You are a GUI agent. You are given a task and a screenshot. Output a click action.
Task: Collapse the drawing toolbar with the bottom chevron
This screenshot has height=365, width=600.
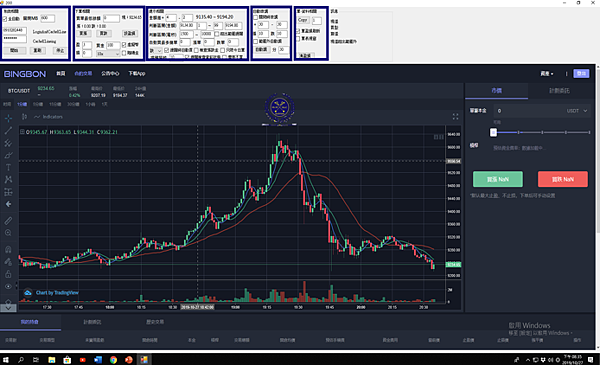tap(8, 308)
